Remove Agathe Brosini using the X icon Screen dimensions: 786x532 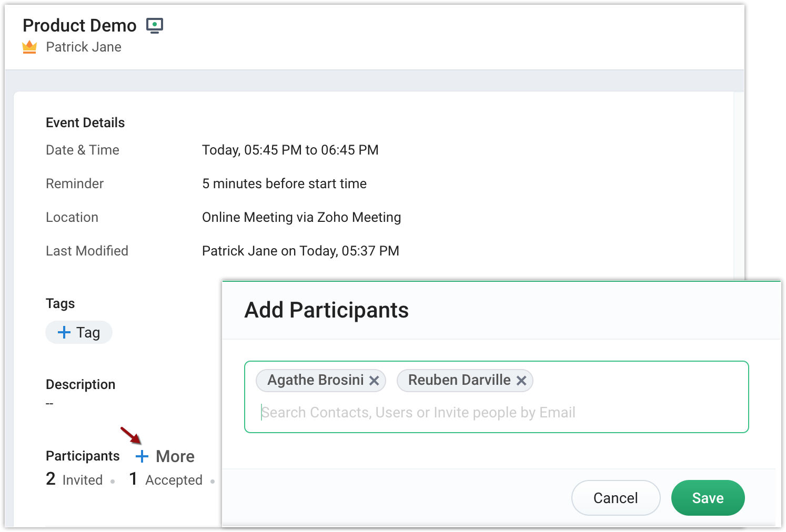374,381
